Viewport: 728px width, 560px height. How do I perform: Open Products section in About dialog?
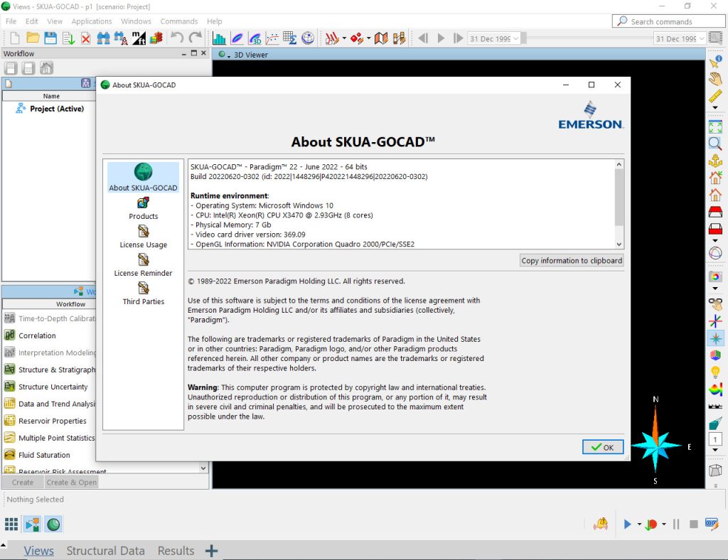144,208
